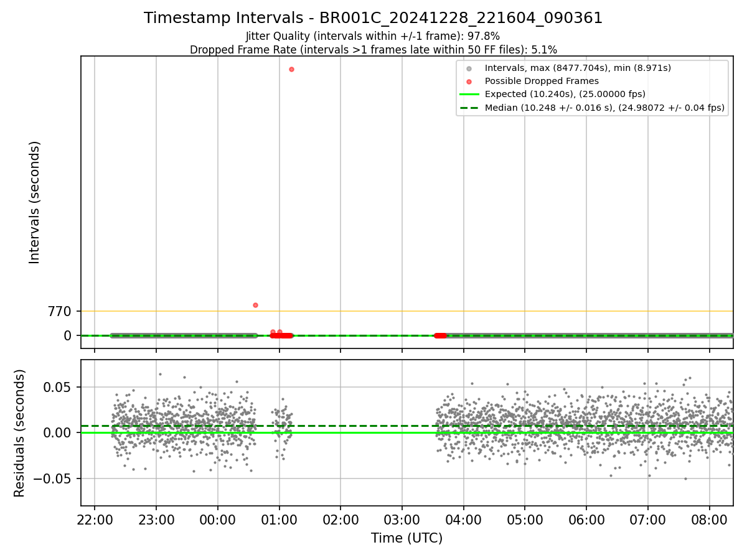Click the gray dot marker in the legend
The width and height of the screenshot is (747, 560).
[x=469, y=68]
